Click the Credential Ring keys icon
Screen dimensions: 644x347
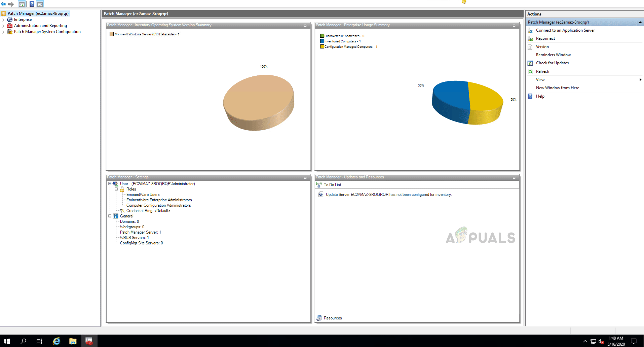coord(122,211)
